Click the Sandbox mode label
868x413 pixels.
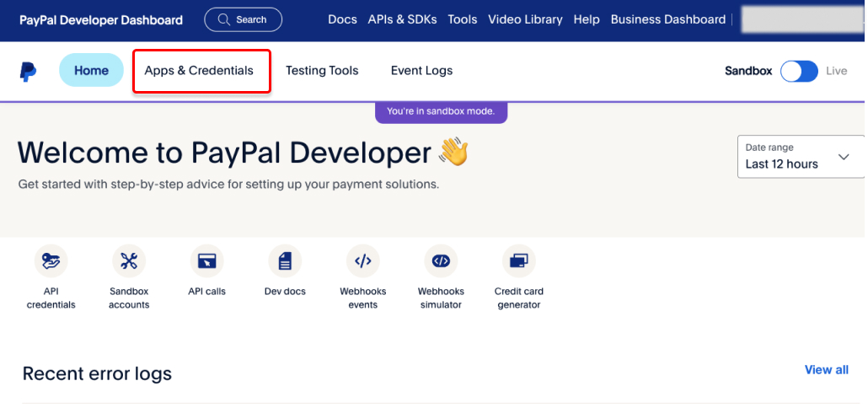tap(748, 71)
